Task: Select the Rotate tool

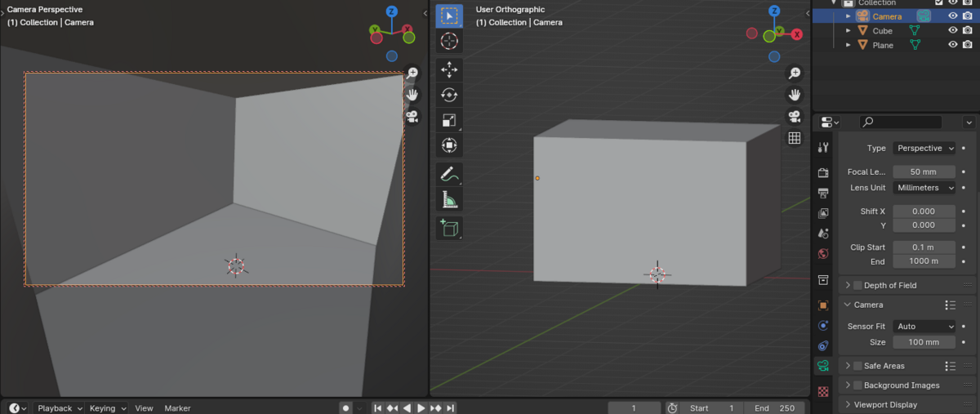Action: pos(449,95)
